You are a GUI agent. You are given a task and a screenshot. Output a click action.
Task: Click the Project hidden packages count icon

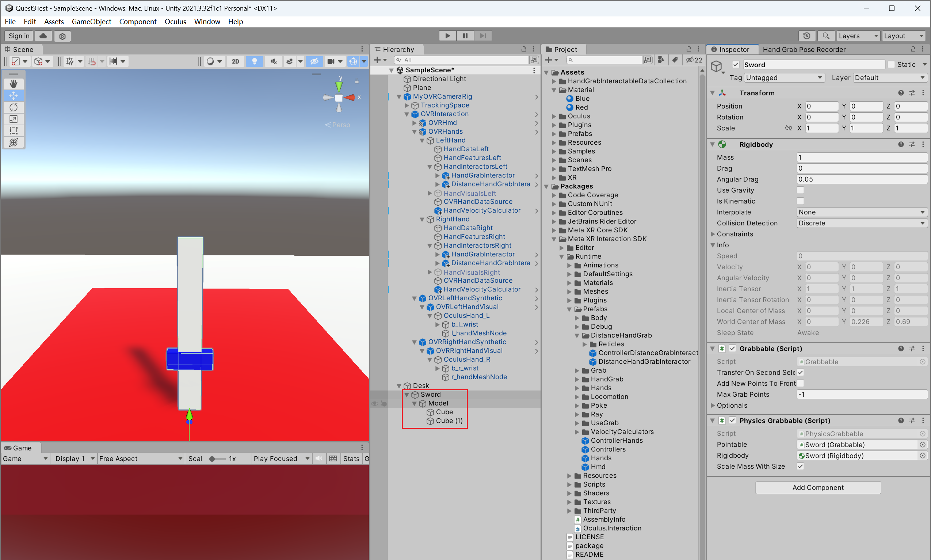[694, 60]
